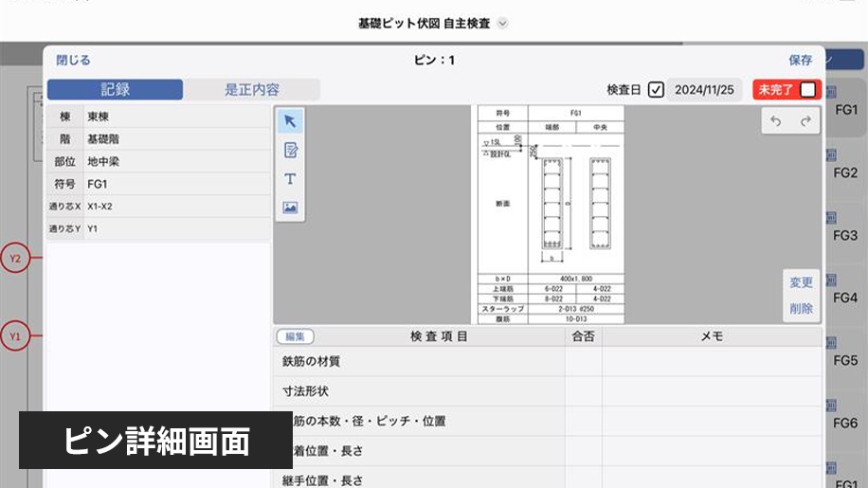Select the text T tool
This screenshot has height=488, width=868.
[290, 179]
